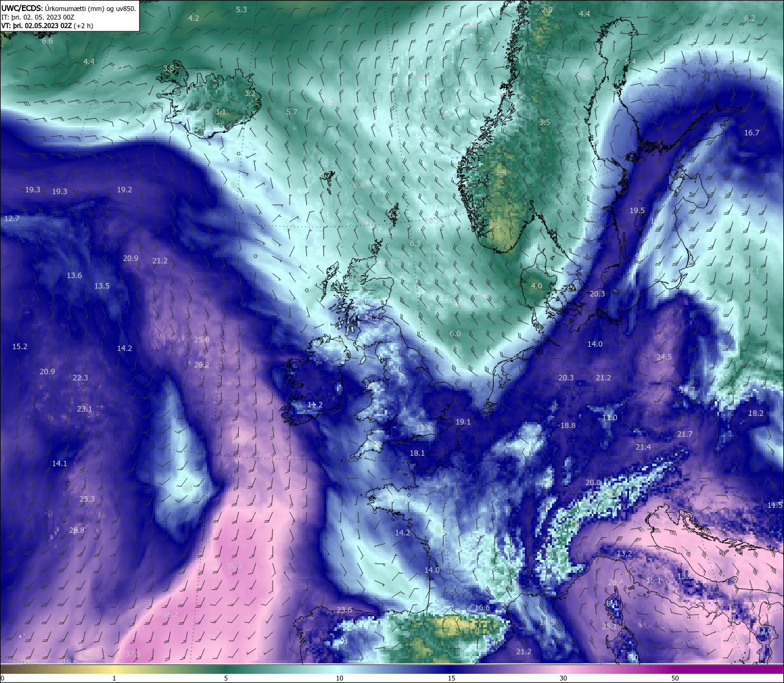784x683 pixels.
Task: Click the map value "18.2" at the right edge
Action: 756,413
